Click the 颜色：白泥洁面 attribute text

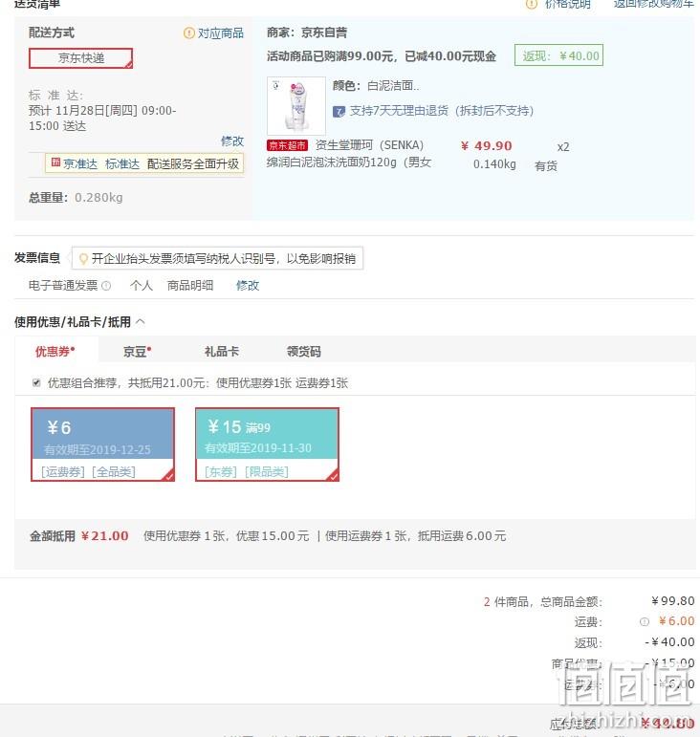[376, 85]
